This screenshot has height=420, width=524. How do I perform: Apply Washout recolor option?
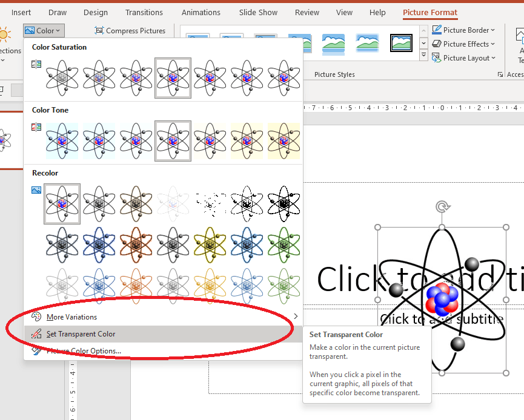point(173,204)
